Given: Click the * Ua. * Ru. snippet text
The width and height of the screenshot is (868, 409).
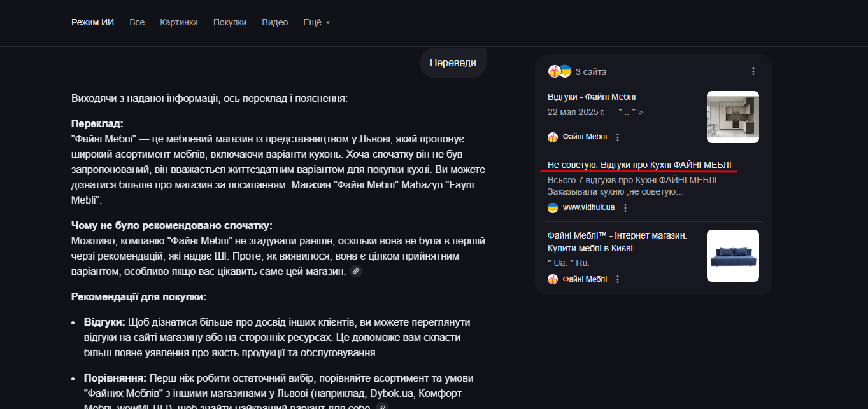Looking at the screenshot, I should pyautogui.click(x=569, y=263).
